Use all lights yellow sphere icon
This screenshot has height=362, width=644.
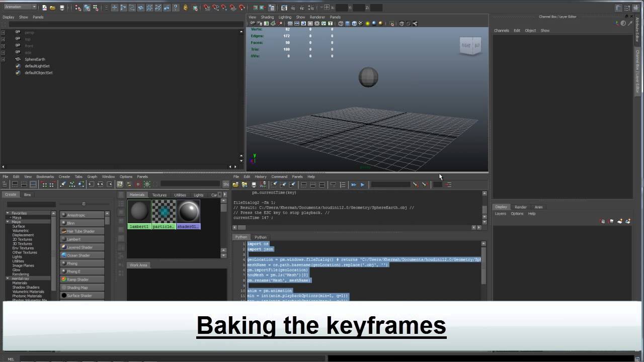point(367,23)
